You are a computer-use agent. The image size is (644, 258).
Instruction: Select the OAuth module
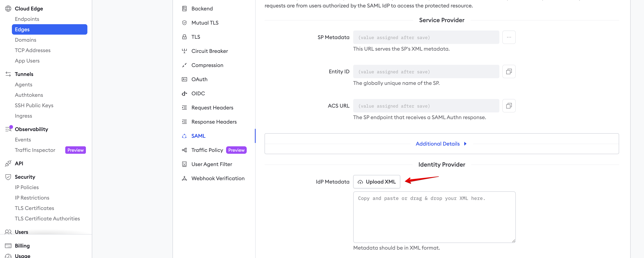click(x=199, y=79)
